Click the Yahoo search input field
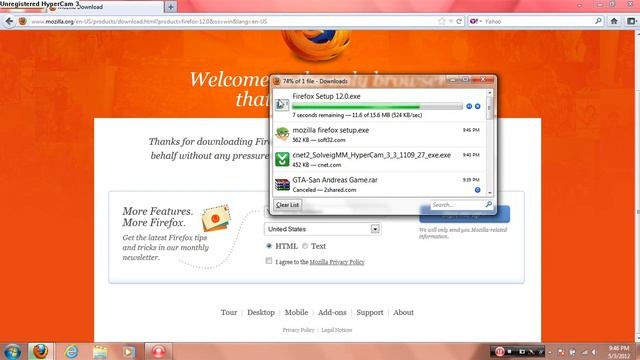This screenshot has width=640, height=360. tap(537, 21)
